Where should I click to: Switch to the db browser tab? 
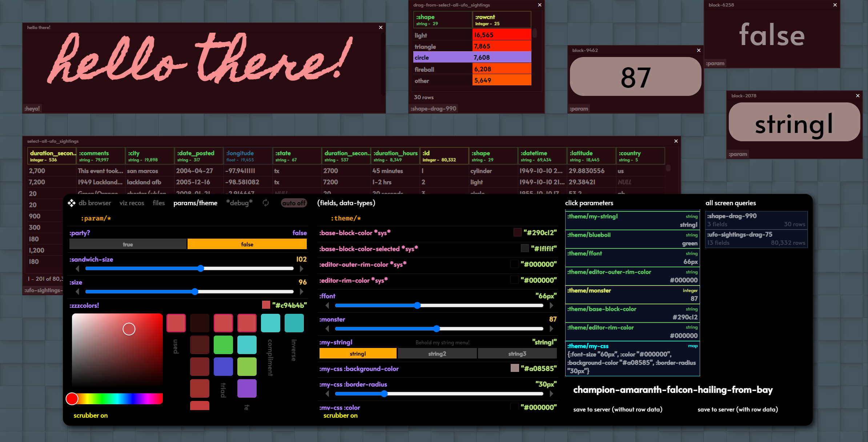(x=95, y=203)
